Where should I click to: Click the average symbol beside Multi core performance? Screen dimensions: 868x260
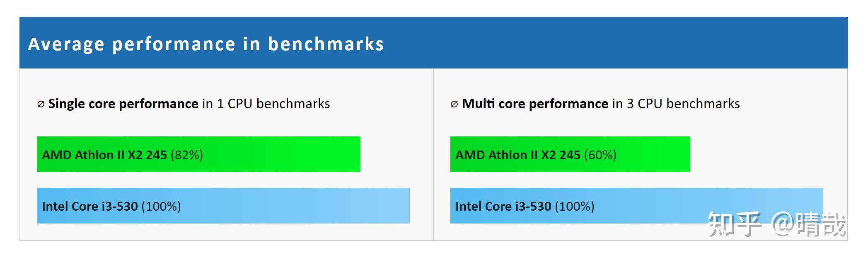454,104
